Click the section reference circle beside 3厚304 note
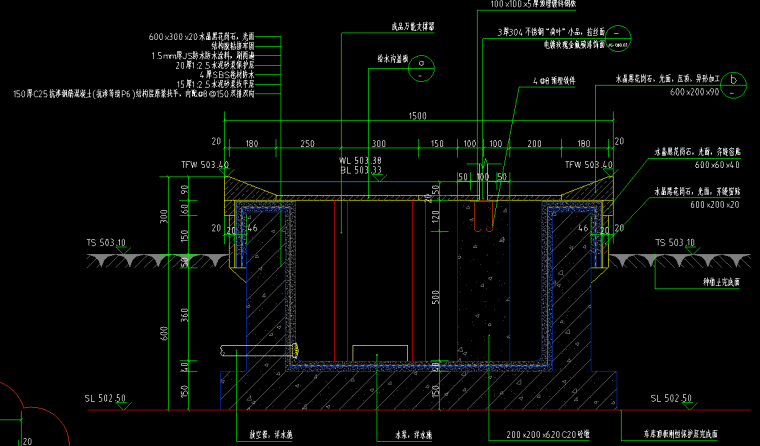 [x=620, y=33]
